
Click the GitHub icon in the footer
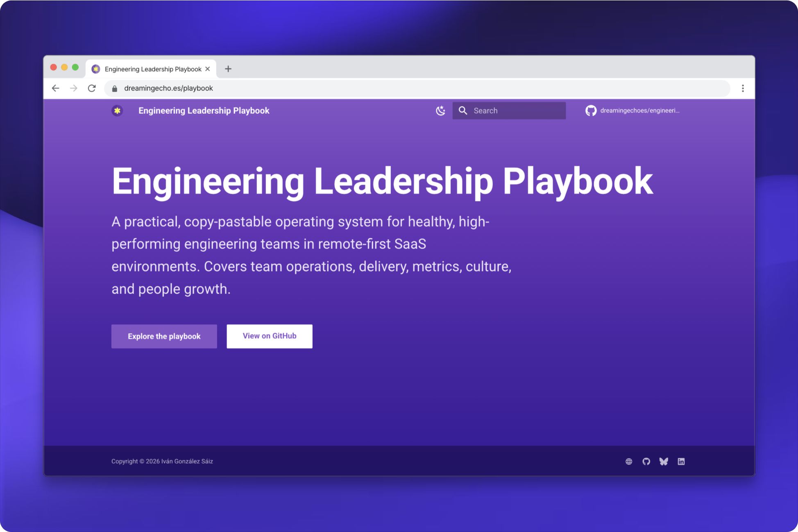646,461
